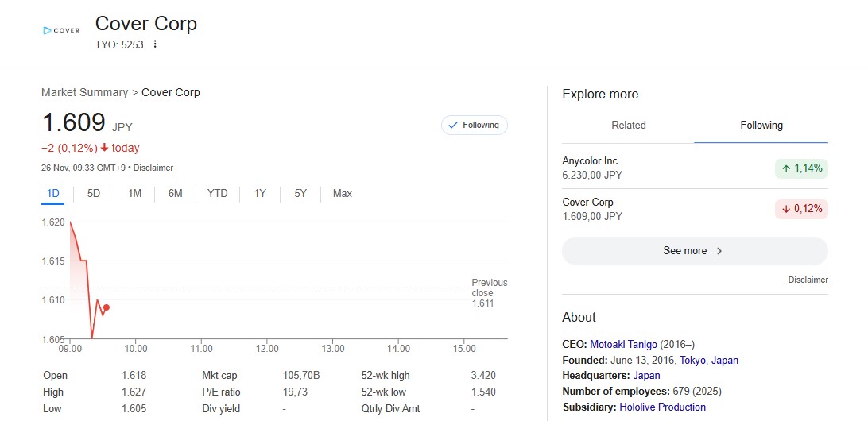Click the red current-price dot on the chart
The width and height of the screenshot is (868, 421).
[107, 307]
